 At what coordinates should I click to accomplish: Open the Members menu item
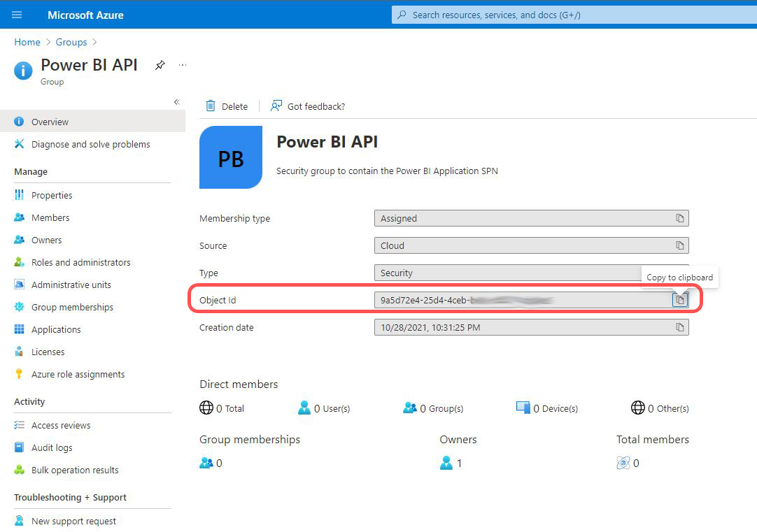click(50, 217)
